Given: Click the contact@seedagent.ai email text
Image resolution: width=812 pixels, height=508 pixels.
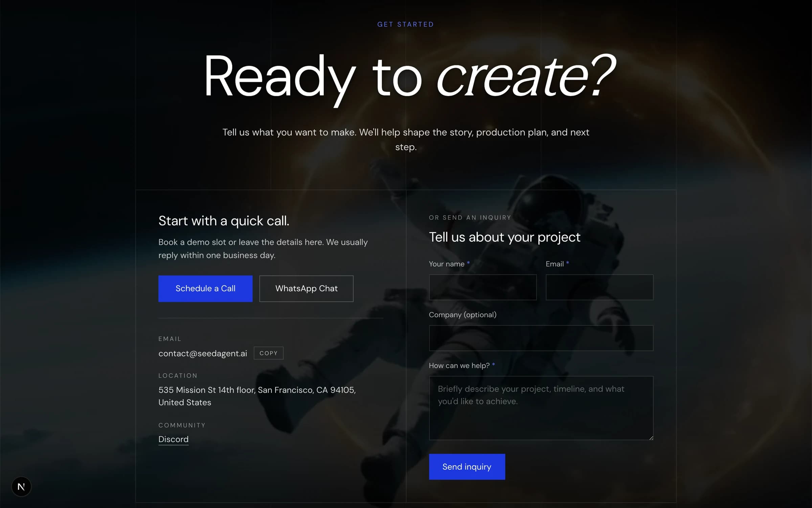Looking at the screenshot, I should click(203, 353).
